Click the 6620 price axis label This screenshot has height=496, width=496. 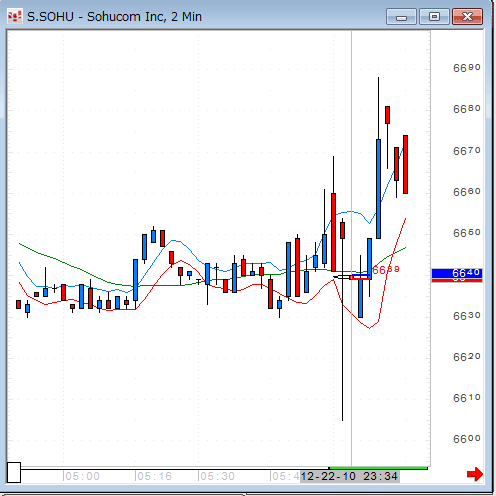click(467, 357)
